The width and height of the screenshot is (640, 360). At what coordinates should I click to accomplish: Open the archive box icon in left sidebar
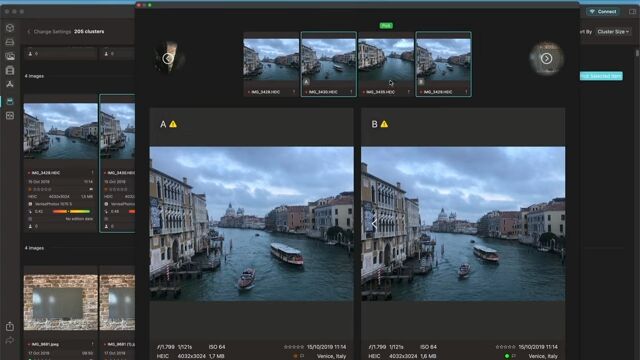coord(10,70)
